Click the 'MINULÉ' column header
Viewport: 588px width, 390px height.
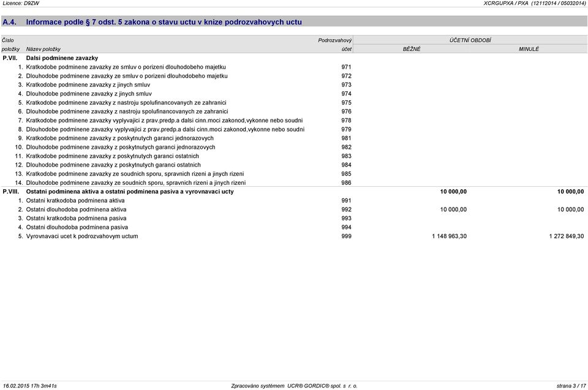pos(529,49)
